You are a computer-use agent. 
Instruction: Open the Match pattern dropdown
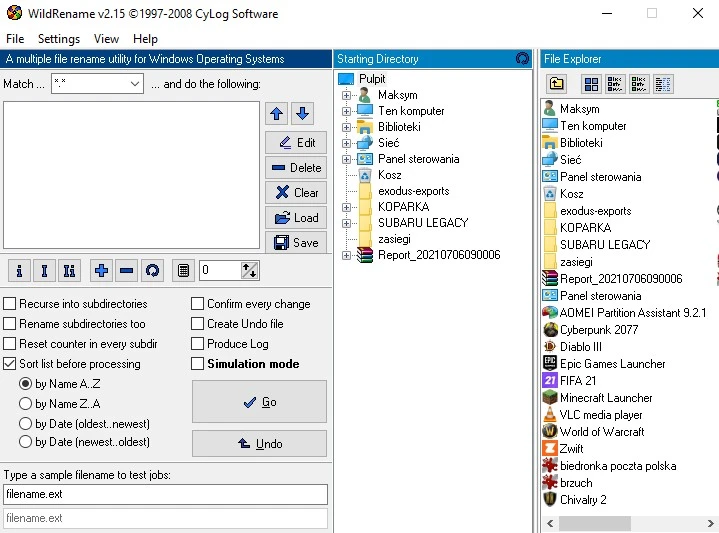136,84
